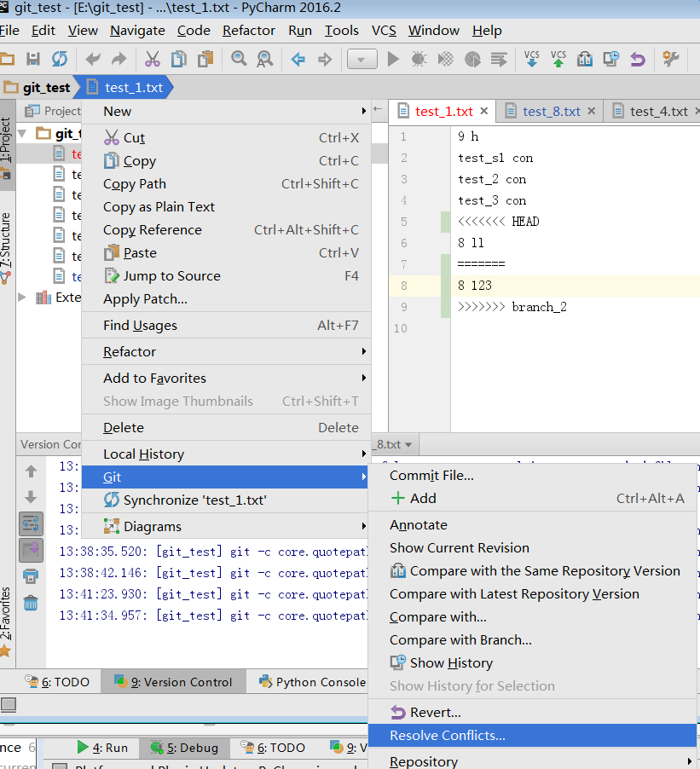
Task: Open Add to Favorites submenu
Action: 225,379
